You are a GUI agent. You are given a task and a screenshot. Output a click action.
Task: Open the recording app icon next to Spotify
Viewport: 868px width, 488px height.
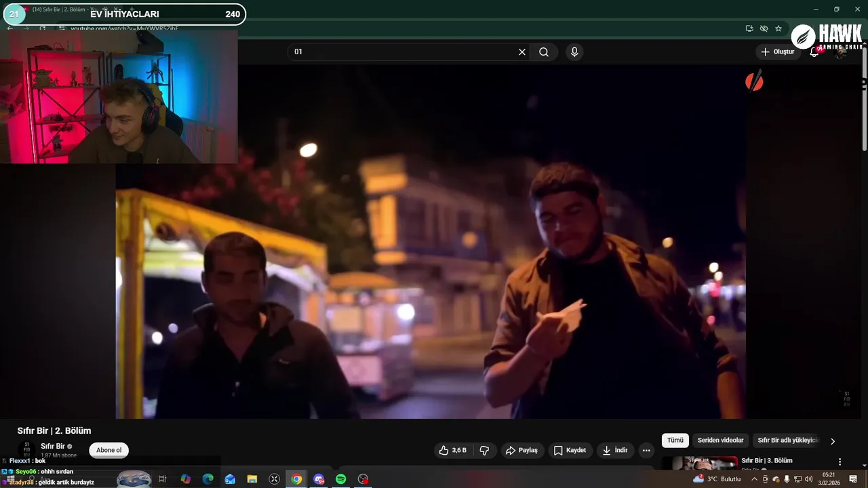363,479
